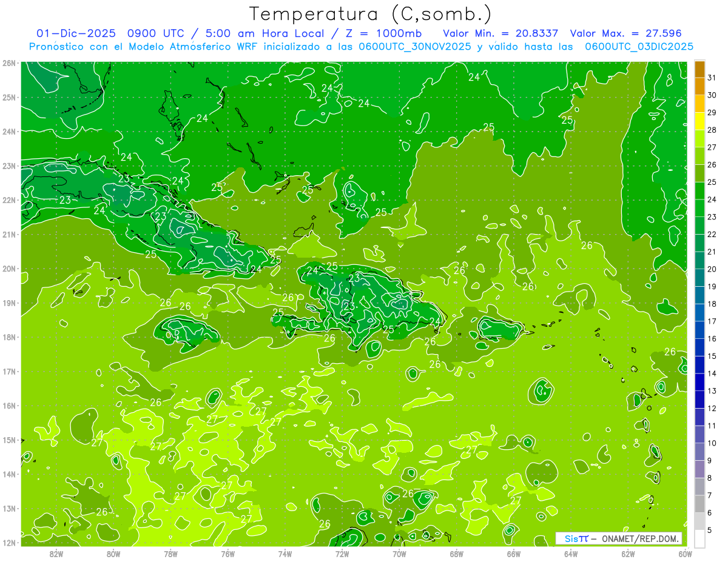The height and width of the screenshot is (562, 728).
Task: Select the 'Z = 1000mb' level text
Action: tap(383, 33)
